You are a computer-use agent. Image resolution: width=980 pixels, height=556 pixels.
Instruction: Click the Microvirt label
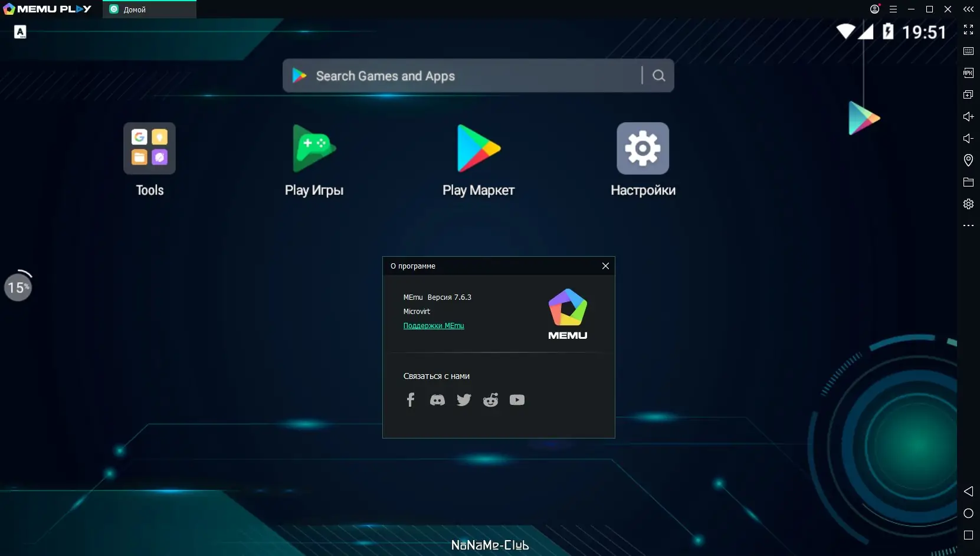tap(417, 312)
